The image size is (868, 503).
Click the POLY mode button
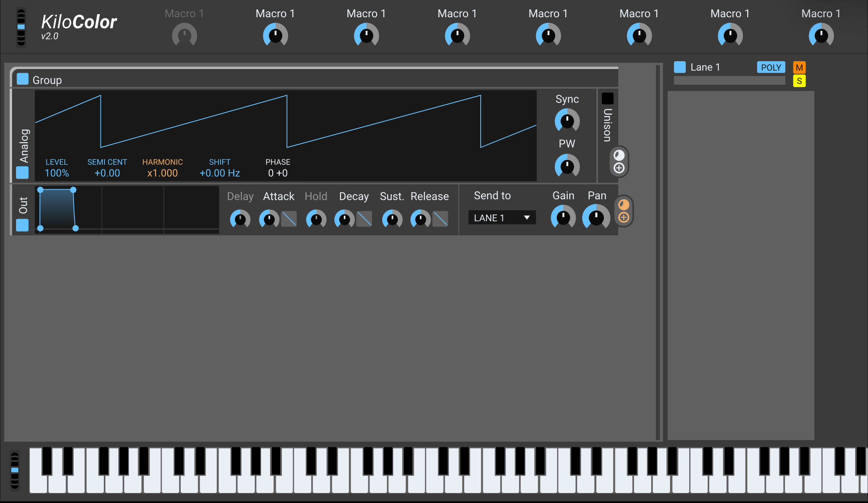pos(770,67)
